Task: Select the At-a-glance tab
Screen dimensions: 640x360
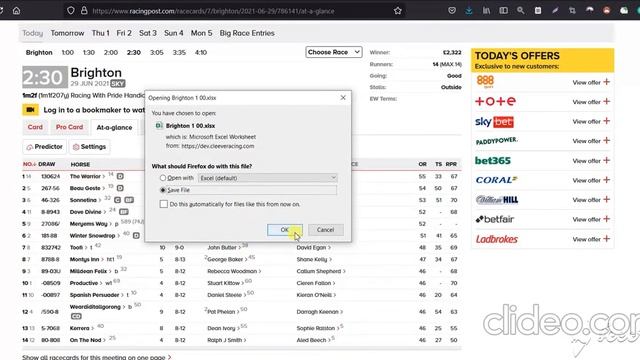Action: [x=114, y=127]
